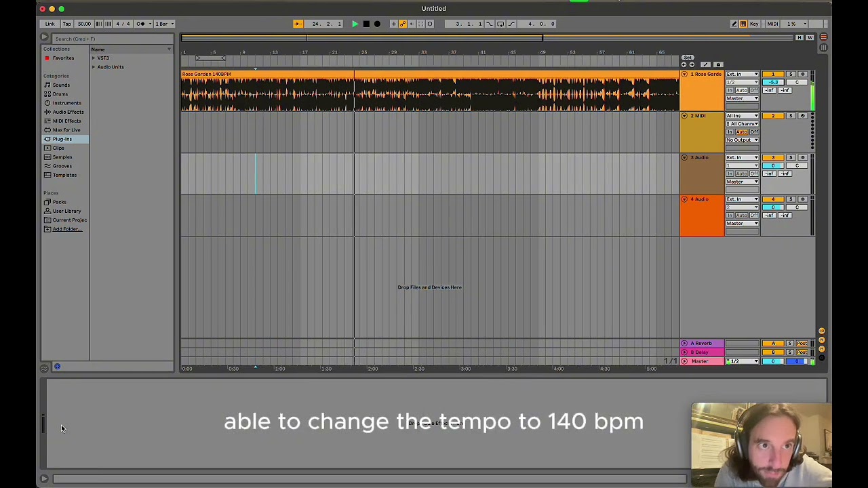Toggle the I/O section visibility icon

[x=822, y=331]
